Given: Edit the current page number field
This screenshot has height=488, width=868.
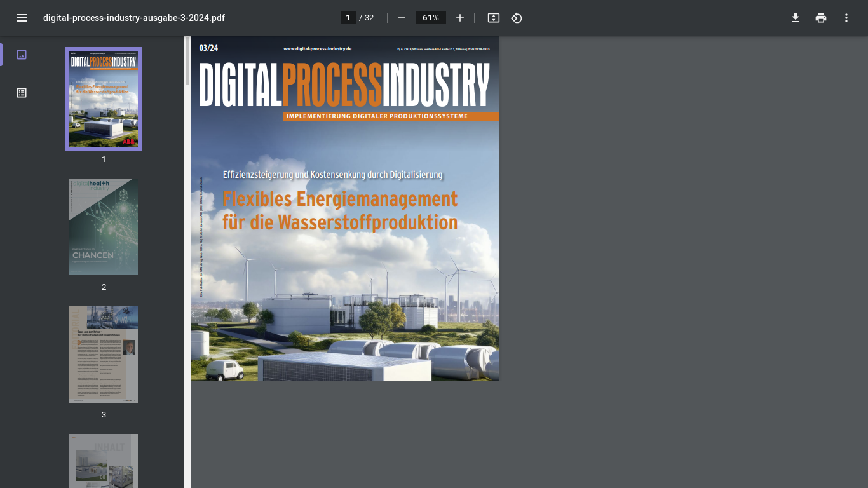Looking at the screenshot, I should click(x=348, y=18).
